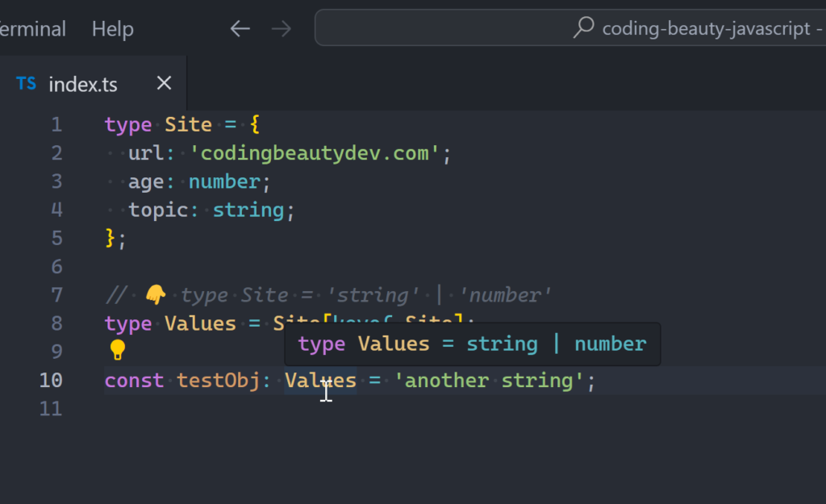Select the index.ts tab
The image size is (826, 504).
pos(93,84)
